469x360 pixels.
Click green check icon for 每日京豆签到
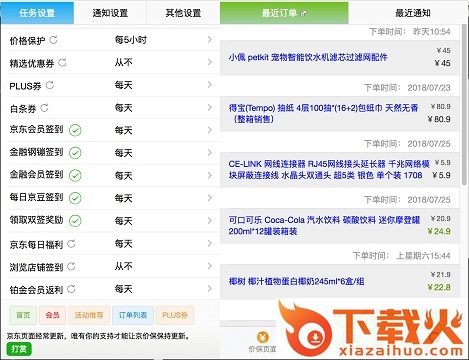pyautogui.click(x=75, y=198)
